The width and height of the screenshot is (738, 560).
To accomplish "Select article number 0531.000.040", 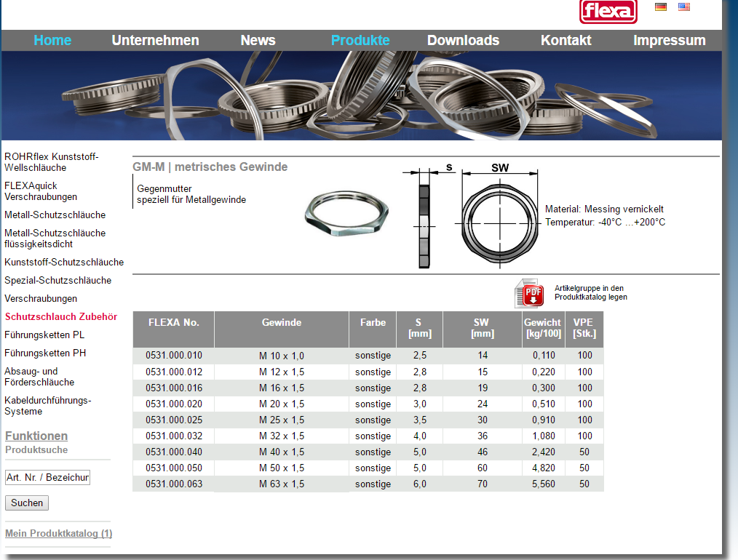I will (x=174, y=452).
